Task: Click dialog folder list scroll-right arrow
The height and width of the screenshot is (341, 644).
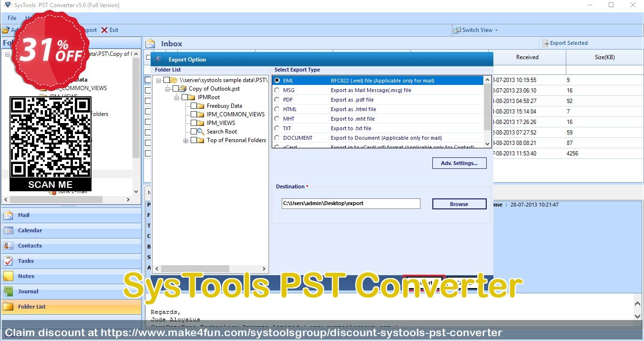Action: (264, 269)
